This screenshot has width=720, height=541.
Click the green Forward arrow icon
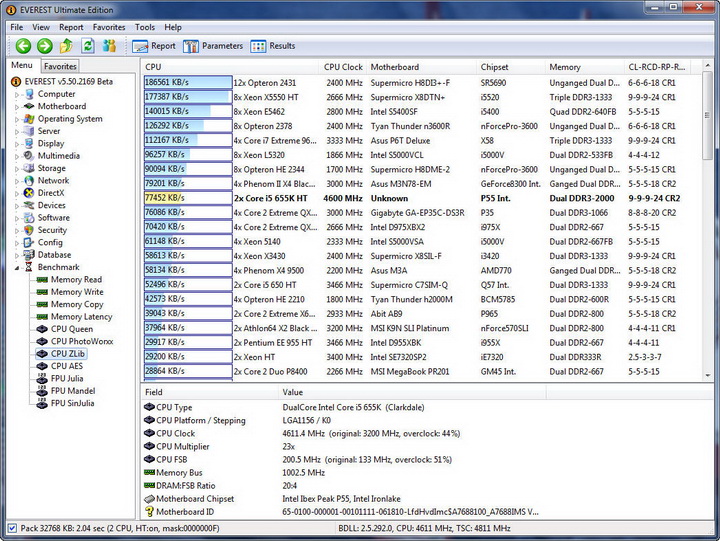point(45,46)
